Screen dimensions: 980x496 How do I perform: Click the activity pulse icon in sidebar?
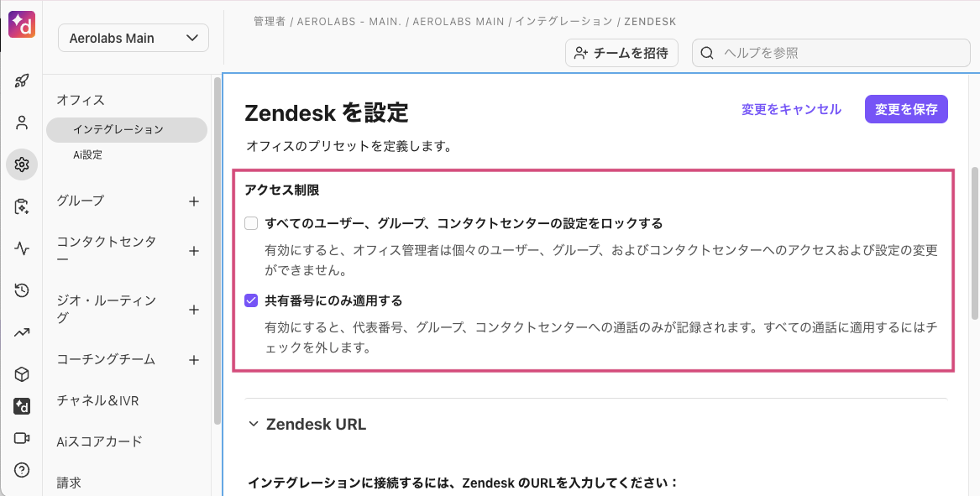pyautogui.click(x=22, y=248)
